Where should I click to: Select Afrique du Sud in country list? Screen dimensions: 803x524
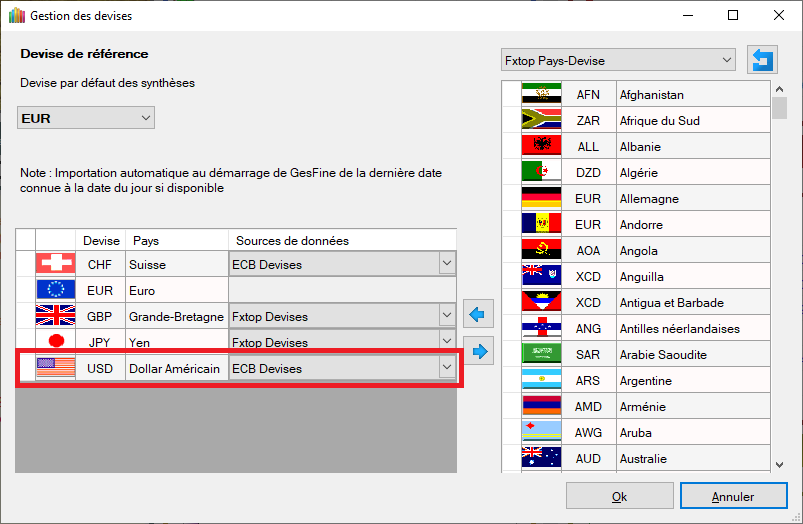(x=693, y=120)
